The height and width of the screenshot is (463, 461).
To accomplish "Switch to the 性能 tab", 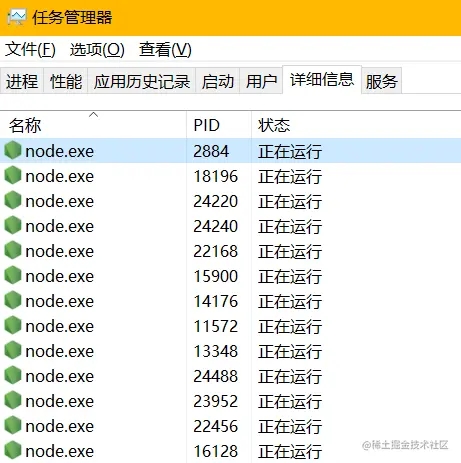I will coord(66,81).
